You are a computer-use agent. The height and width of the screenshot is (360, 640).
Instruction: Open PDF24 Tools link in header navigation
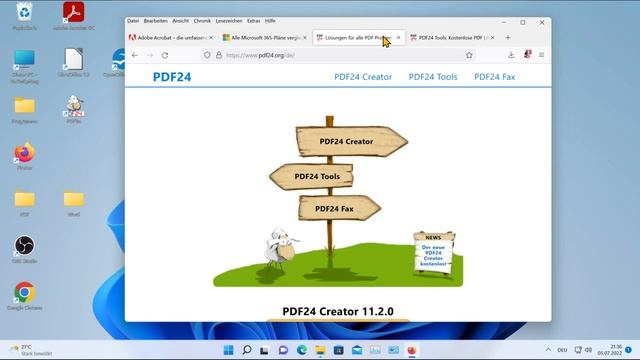pos(433,77)
